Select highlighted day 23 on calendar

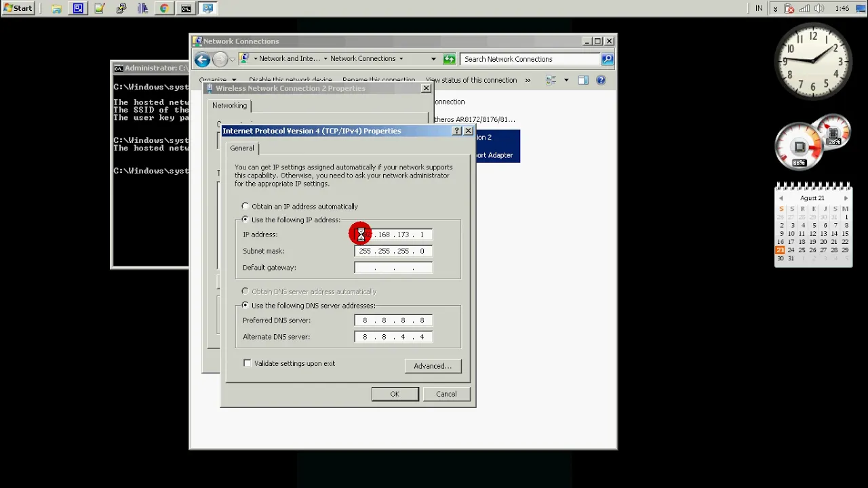(x=780, y=250)
